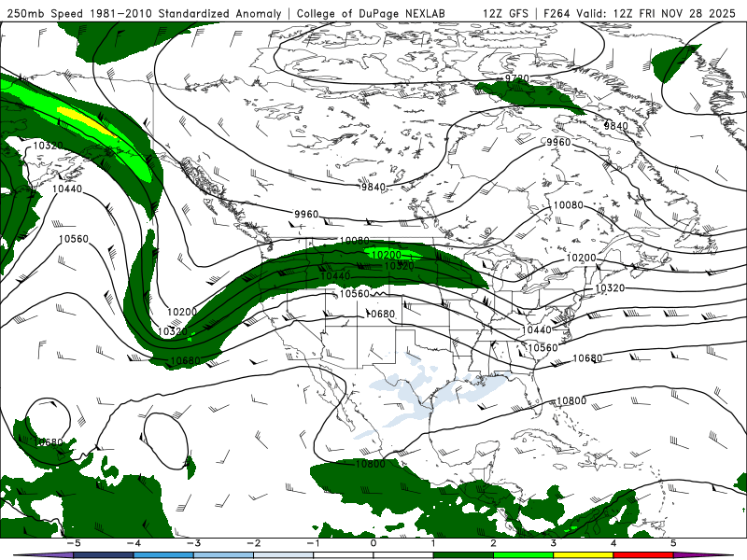Click the '10080' contour label near Montana border
The image size is (747, 560).
point(355,241)
